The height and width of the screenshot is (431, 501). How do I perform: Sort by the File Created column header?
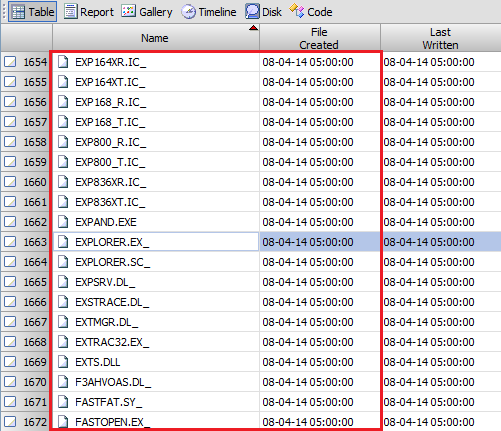pyautogui.click(x=319, y=38)
